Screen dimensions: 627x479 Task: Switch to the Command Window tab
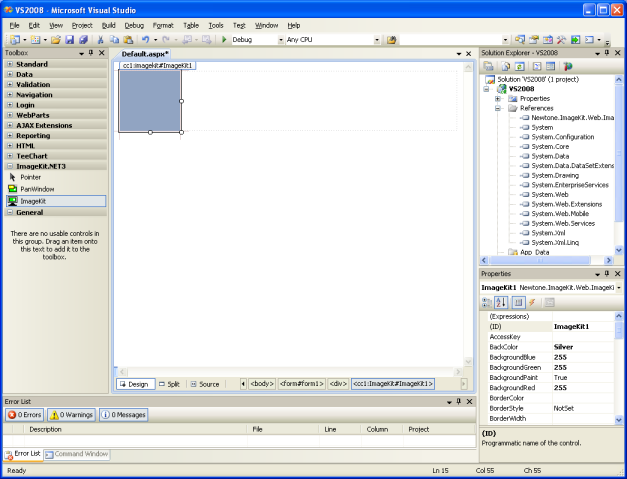coord(77,454)
